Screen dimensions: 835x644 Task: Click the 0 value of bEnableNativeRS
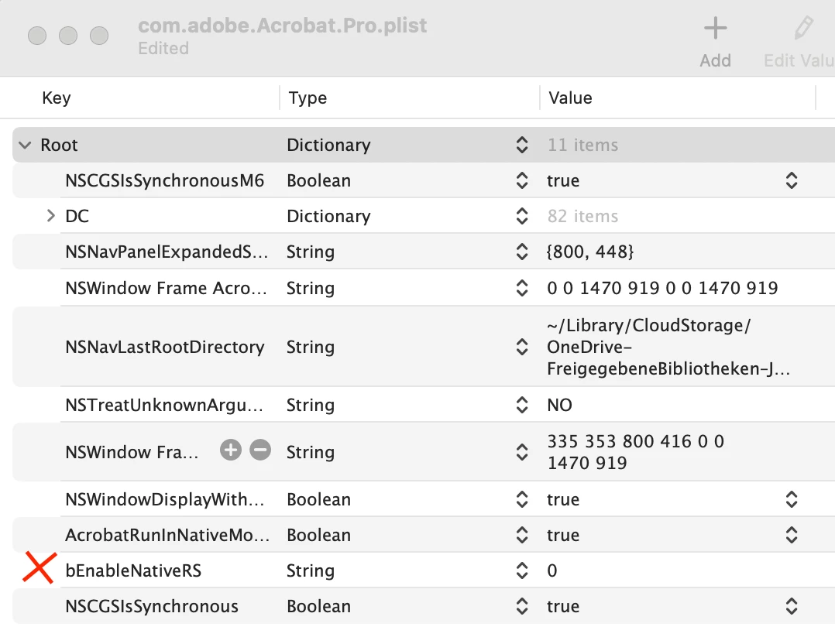[552, 570]
